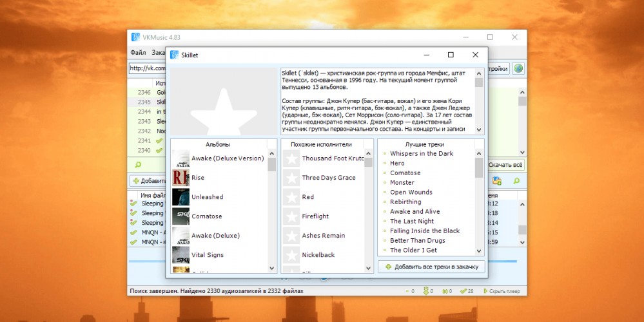Click the queued counter icon in the status bar
This screenshot has width=644, height=322.
pos(407,291)
